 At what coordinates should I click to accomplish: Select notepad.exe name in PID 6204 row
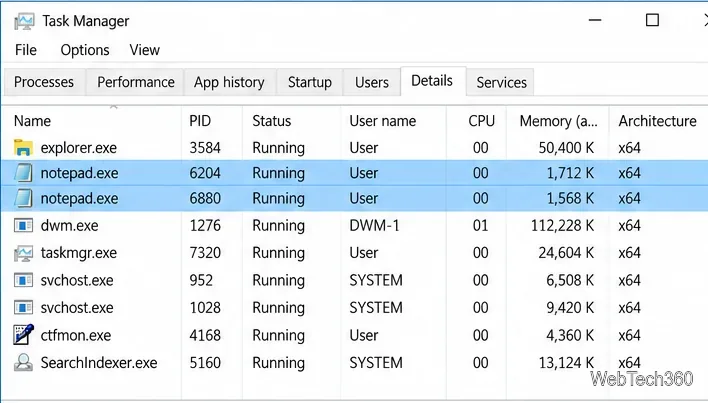tap(79, 173)
